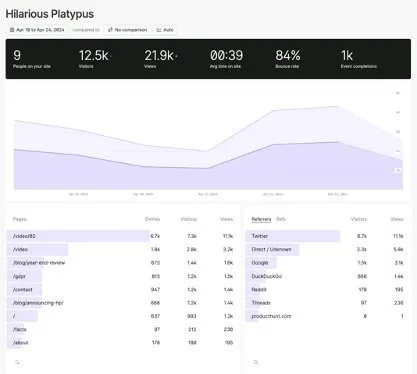Switch to the Referrers tab
The width and height of the screenshot is (417, 374).
pyautogui.click(x=261, y=219)
